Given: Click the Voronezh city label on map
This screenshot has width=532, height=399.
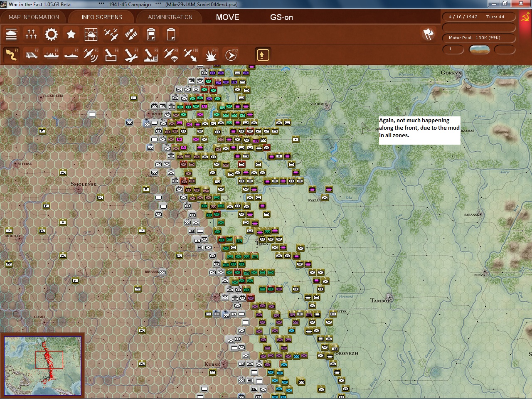Looking at the screenshot, I should point(346,353).
